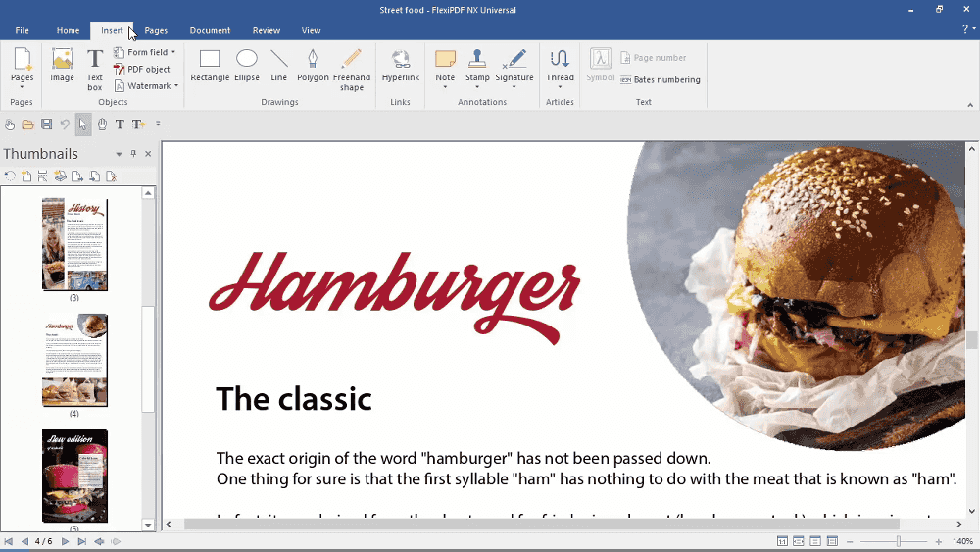The image size is (980, 552).
Task: Save the document with the floppy disk icon
Action: click(x=46, y=125)
